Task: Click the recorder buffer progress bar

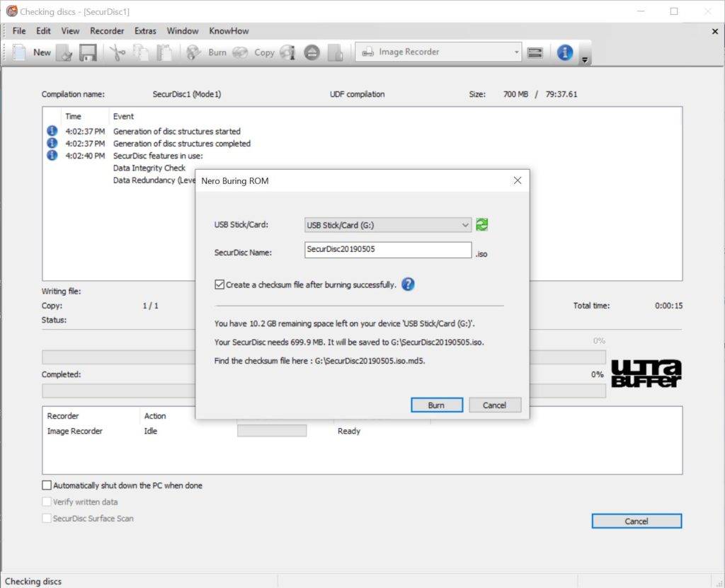Action: tap(272, 431)
